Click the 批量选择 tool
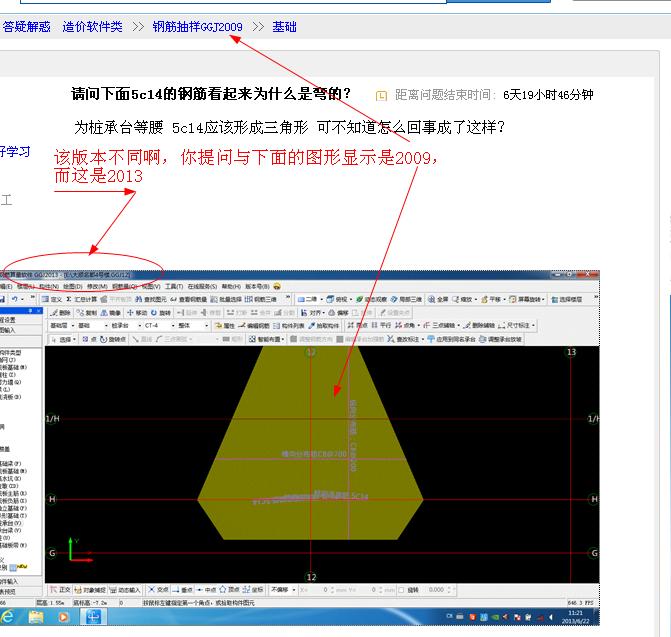 pyautogui.click(x=226, y=299)
